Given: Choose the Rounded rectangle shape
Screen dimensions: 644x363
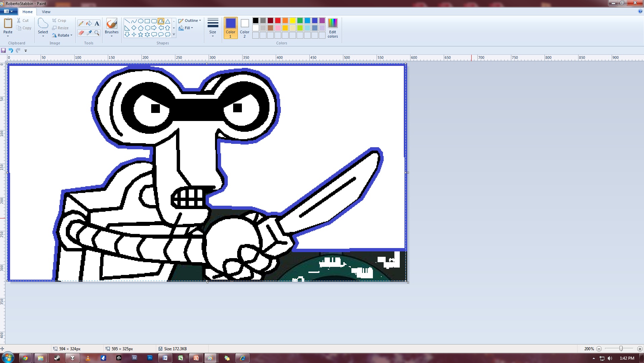Looking at the screenshot, I should 154,21.
